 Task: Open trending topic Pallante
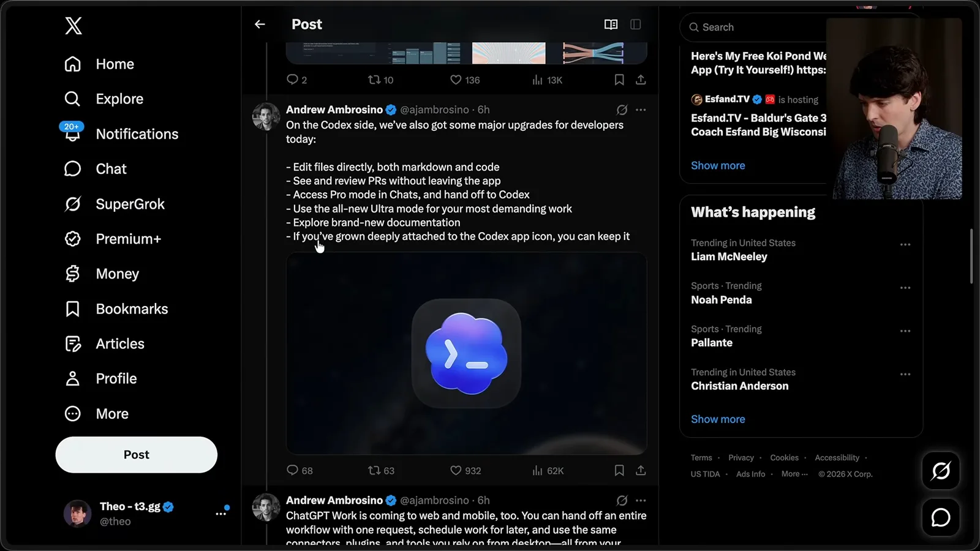coord(712,343)
